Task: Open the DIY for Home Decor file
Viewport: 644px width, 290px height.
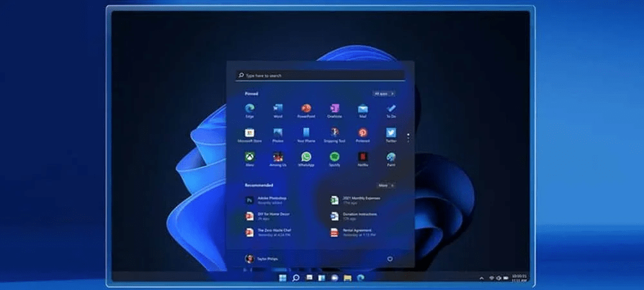Action: point(267,216)
